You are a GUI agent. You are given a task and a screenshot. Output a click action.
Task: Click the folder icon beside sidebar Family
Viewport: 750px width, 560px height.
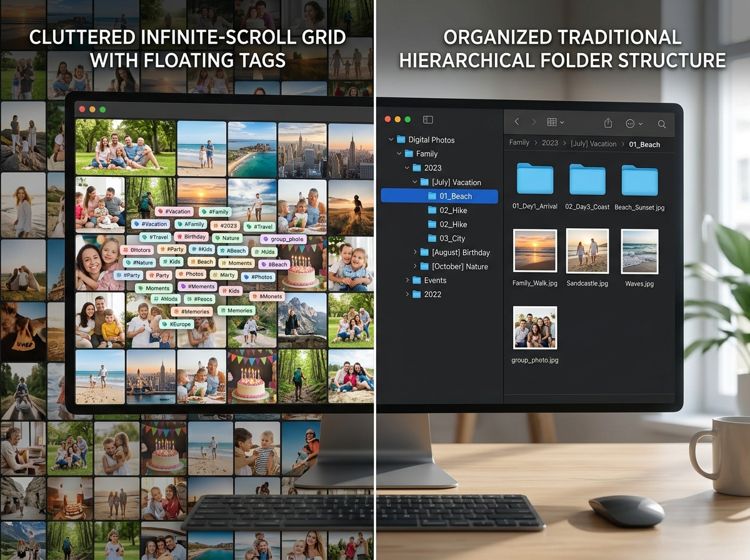pyautogui.click(x=409, y=154)
